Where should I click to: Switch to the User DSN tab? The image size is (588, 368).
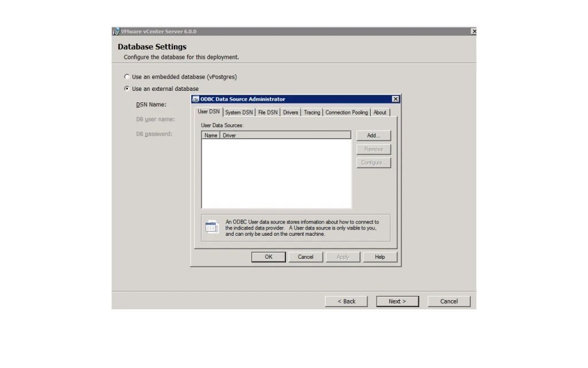(208, 112)
